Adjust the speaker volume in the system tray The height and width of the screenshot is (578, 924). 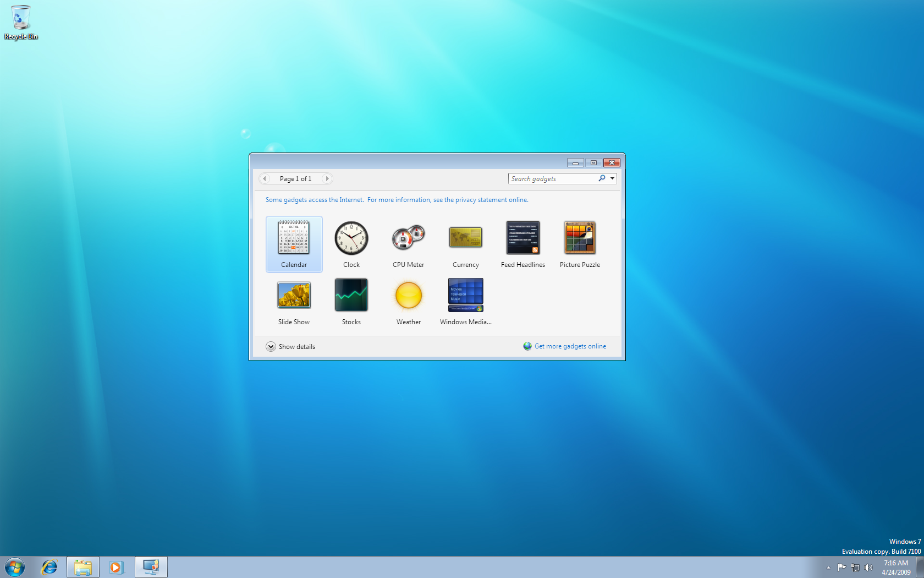click(869, 567)
